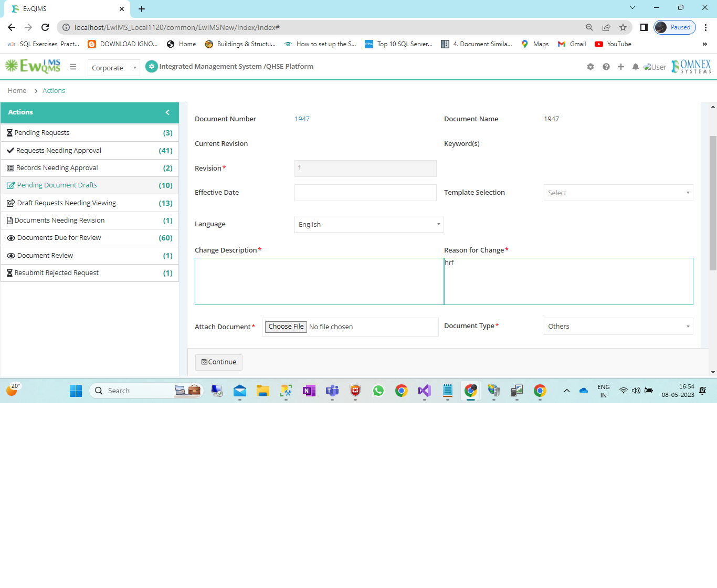Screen dimensions: 717x588
Task: Click the settings gear icon in header
Action: 591,67
